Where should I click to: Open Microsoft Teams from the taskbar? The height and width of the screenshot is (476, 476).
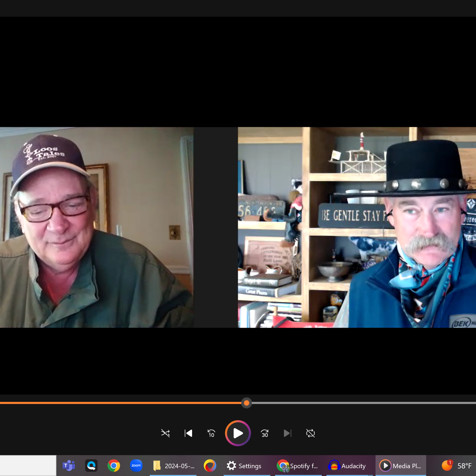pos(69,466)
